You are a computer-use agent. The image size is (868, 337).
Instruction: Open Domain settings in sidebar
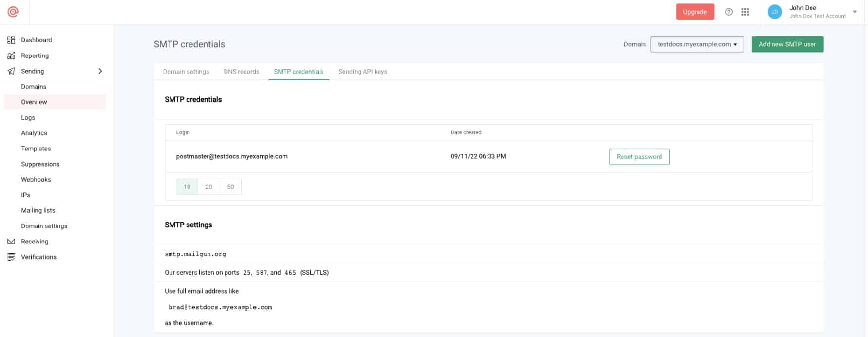[x=44, y=226]
